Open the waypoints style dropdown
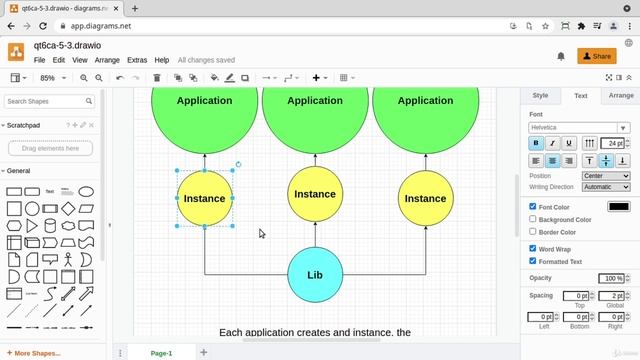The height and width of the screenshot is (360, 640). click(x=291, y=78)
